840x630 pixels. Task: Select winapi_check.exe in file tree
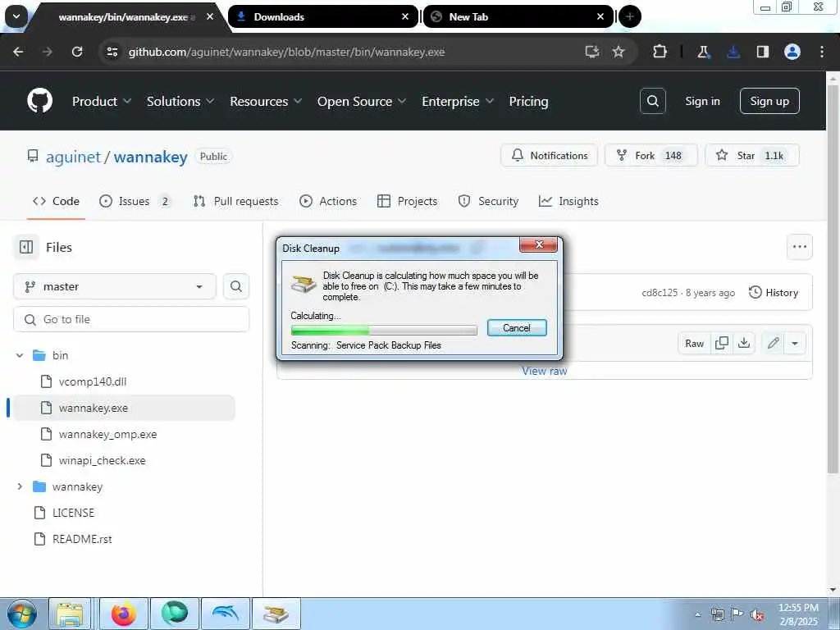(102, 460)
